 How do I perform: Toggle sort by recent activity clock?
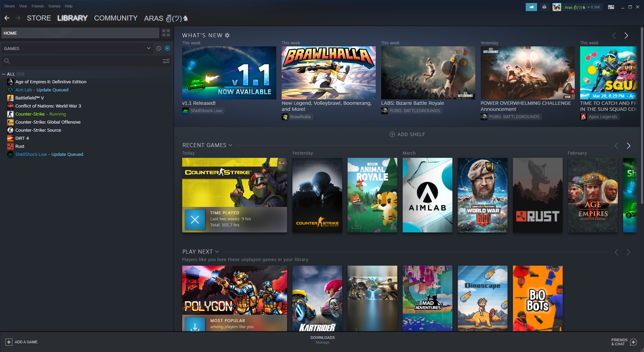(159, 48)
